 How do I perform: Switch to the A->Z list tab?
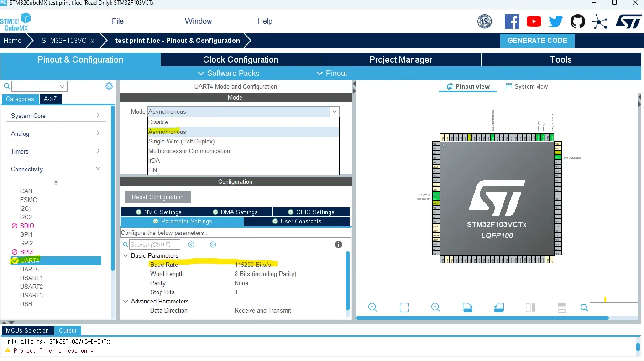click(50, 99)
